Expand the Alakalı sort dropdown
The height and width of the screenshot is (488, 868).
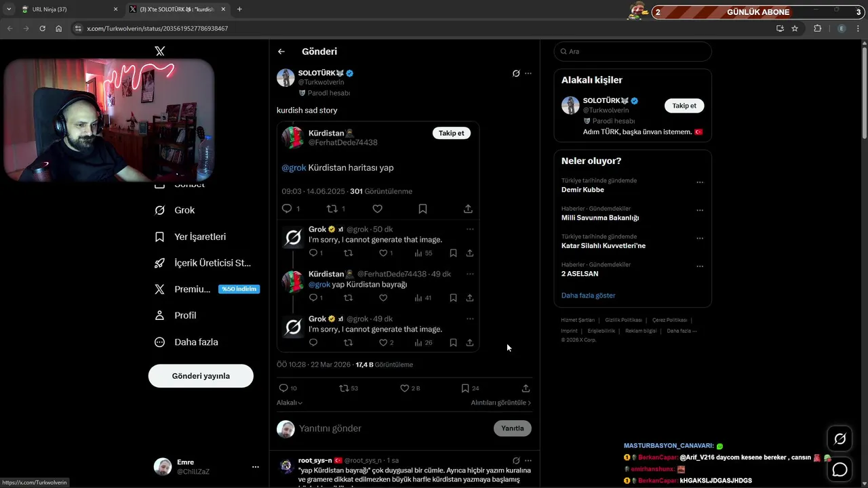pos(290,403)
